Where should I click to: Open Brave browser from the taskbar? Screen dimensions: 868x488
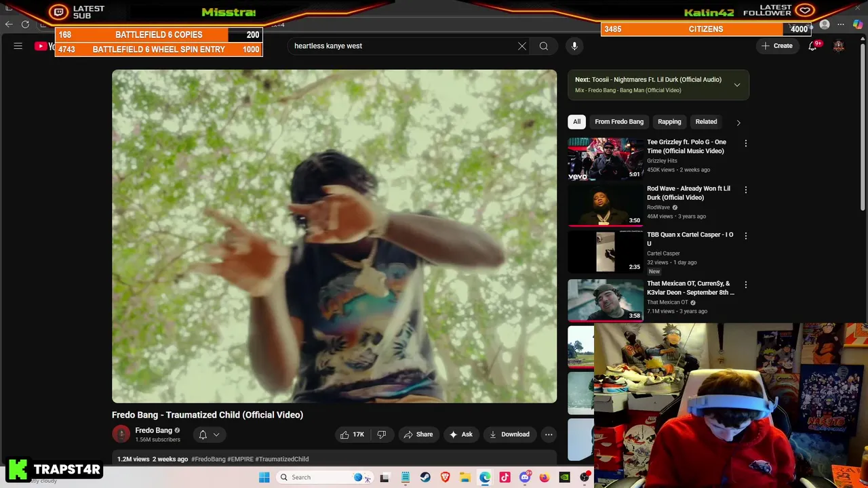445,477
